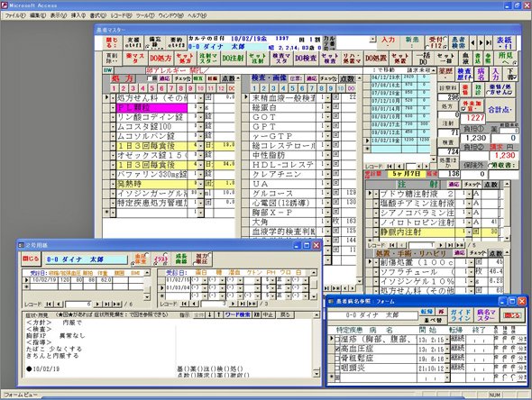Click the DO処置 toolbar button

tap(376, 59)
